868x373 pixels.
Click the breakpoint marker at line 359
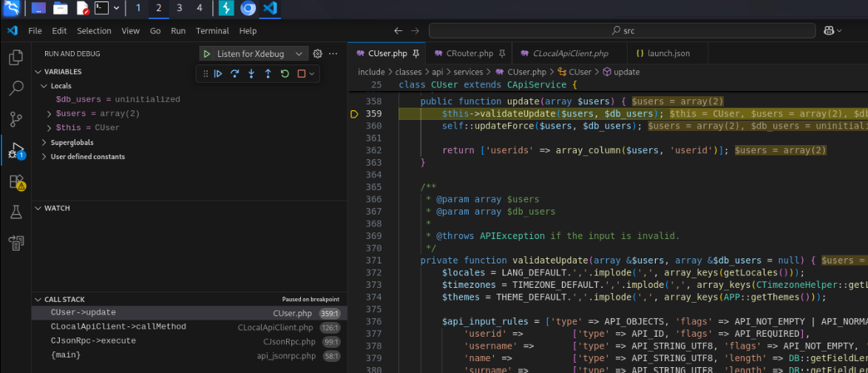click(355, 114)
